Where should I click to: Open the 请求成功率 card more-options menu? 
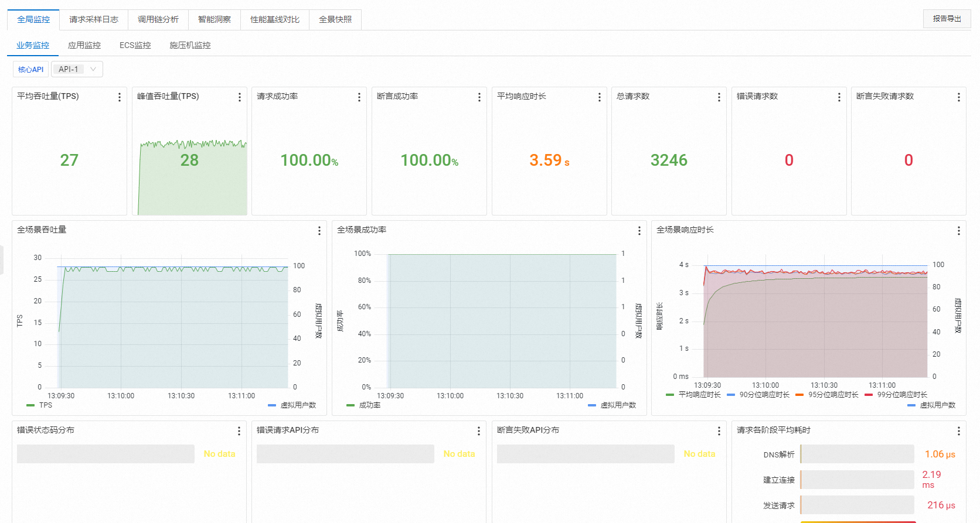click(359, 97)
